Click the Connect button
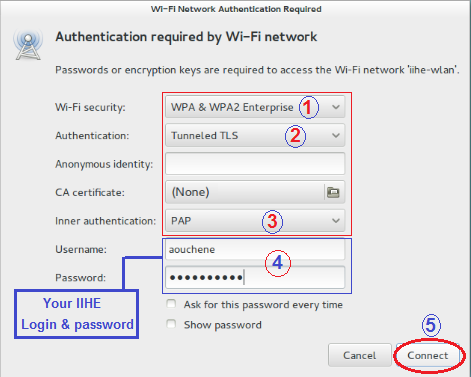This screenshot has height=377, width=471. (428, 355)
